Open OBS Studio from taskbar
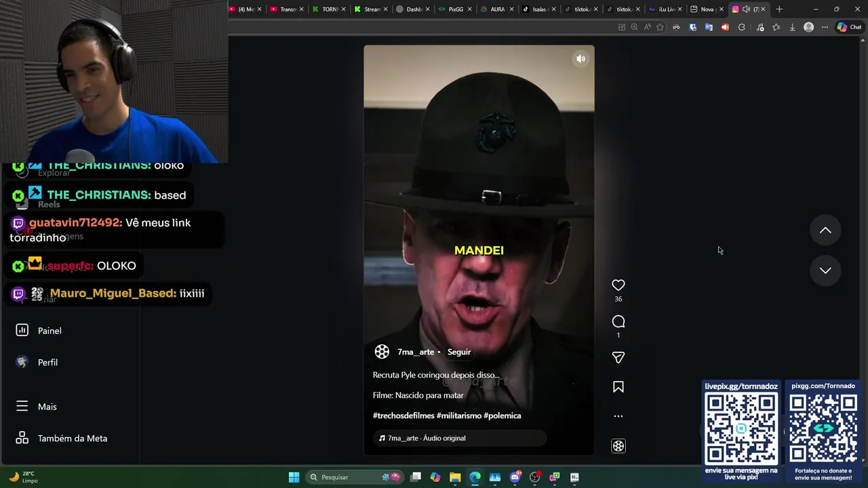The height and width of the screenshot is (488, 868). (534, 477)
